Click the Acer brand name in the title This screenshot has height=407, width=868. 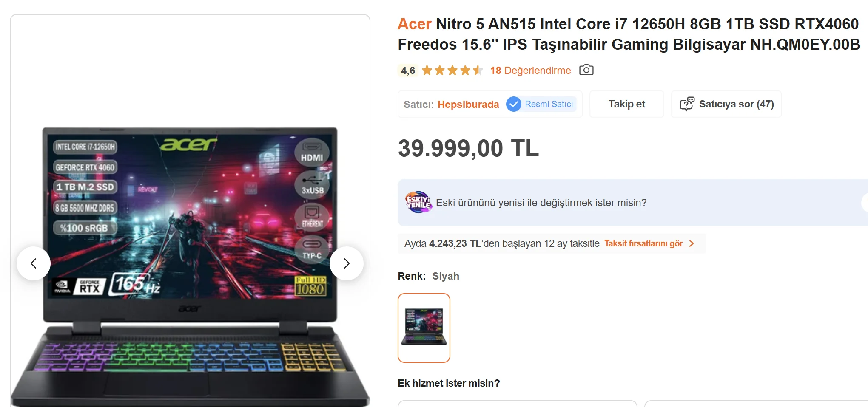click(415, 24)
